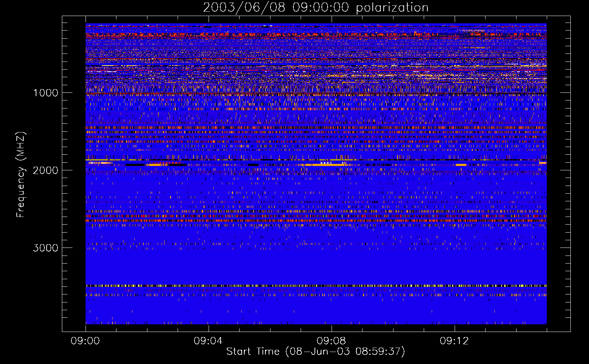Select the '3000' frequency axis label
This screenshot has height=364, width=589.
tap(46, 248)
